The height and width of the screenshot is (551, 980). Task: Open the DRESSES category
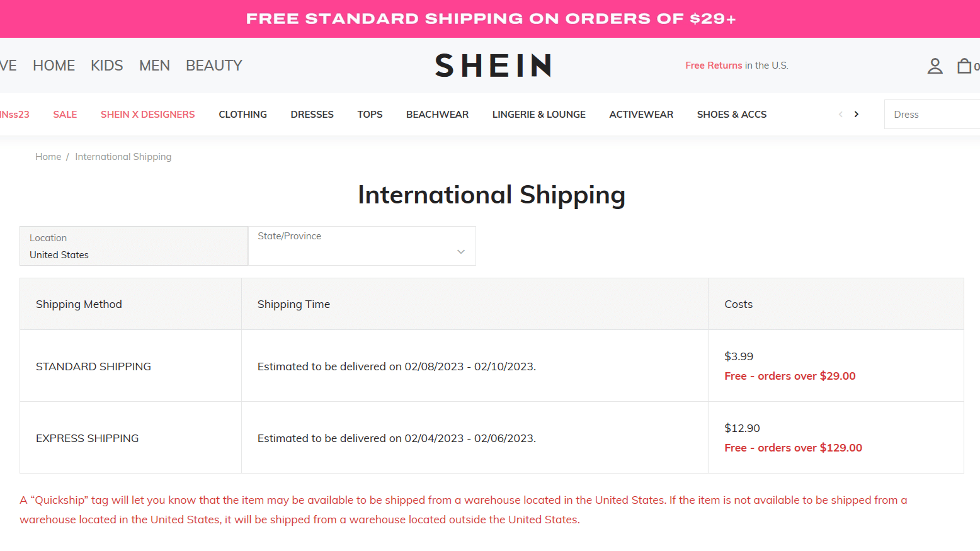(x=312, y=115)
